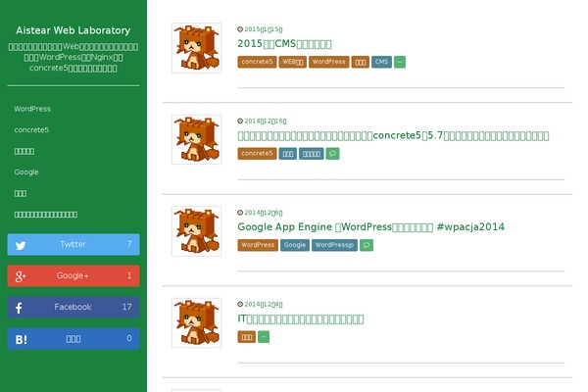Click the brown category tag on the IT post
The height and width of the screenshot is (392, 588).
click(246, 337)
